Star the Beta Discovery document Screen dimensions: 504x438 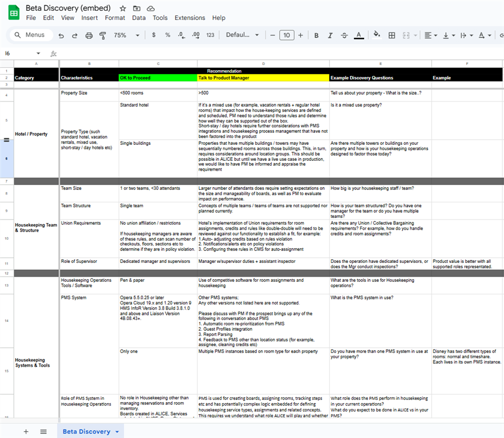pos(123,9)
